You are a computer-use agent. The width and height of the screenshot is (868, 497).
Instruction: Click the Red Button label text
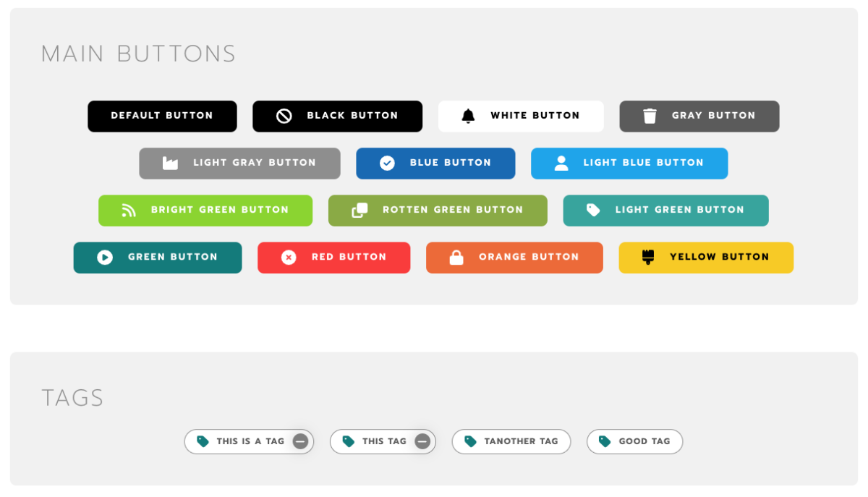[349, 257]
